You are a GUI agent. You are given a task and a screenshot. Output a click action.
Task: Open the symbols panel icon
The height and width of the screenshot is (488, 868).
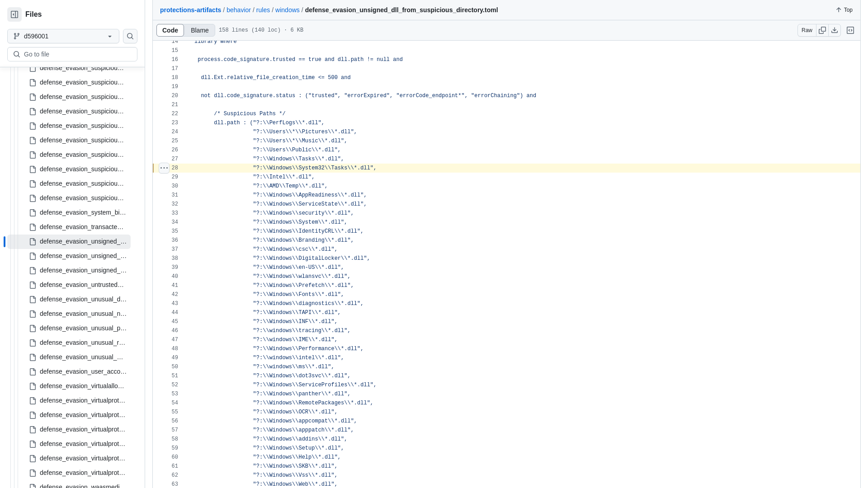point(850,30)
